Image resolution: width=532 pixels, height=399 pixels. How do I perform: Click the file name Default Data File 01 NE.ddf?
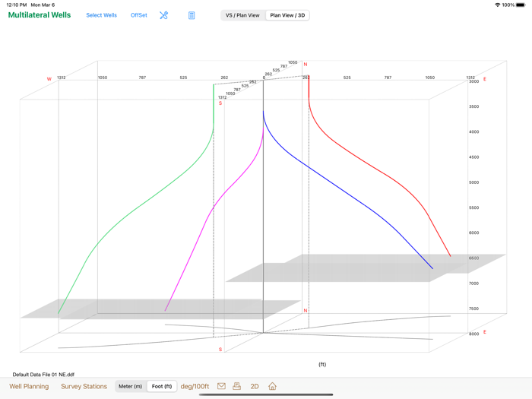[x=43, y=375]
